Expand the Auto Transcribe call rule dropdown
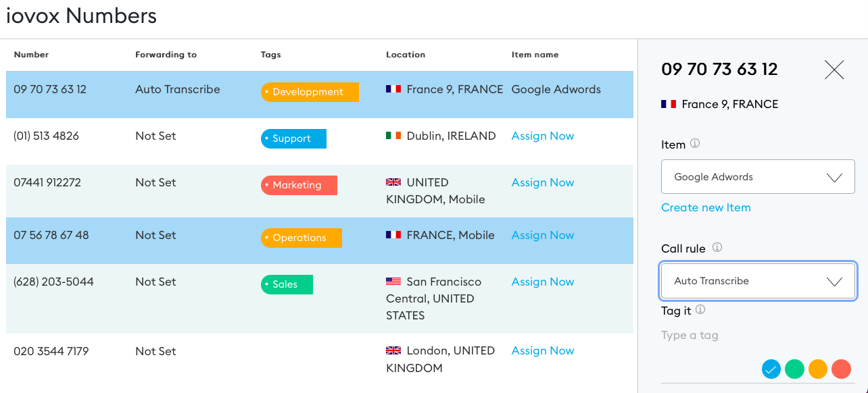 [x=758, y=281]
